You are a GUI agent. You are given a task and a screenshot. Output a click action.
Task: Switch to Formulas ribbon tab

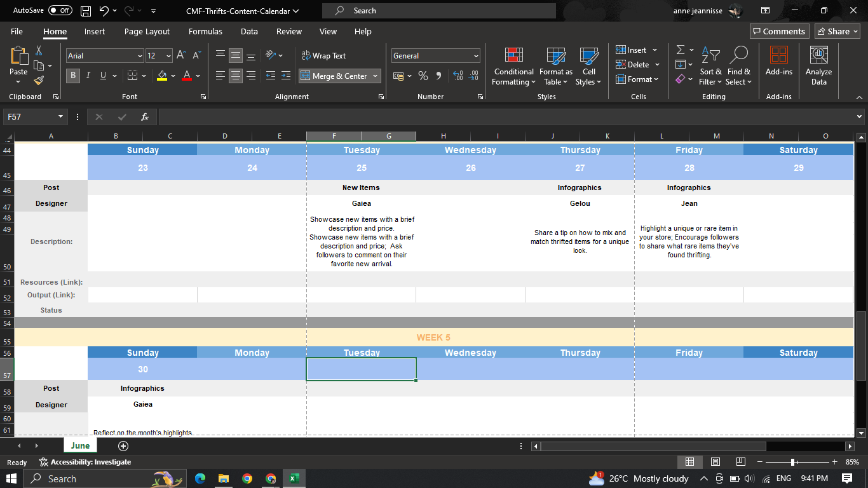pyautogui.click(x=205, y=31)
